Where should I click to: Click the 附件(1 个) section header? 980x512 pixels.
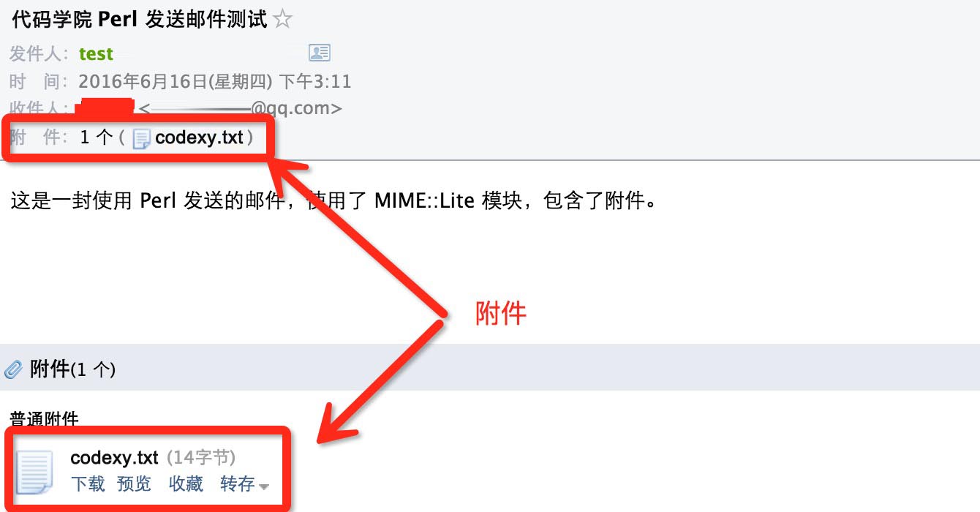[72, 369]
